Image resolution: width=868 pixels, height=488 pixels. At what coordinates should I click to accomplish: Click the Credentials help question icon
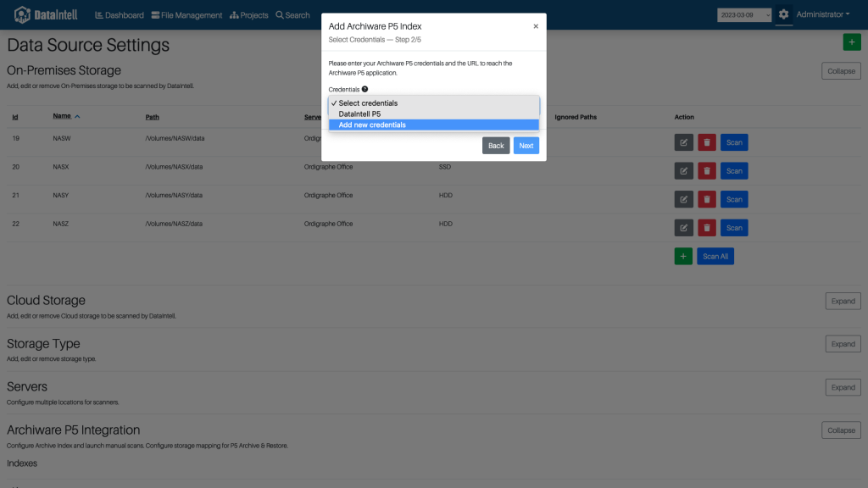[364, 89]
